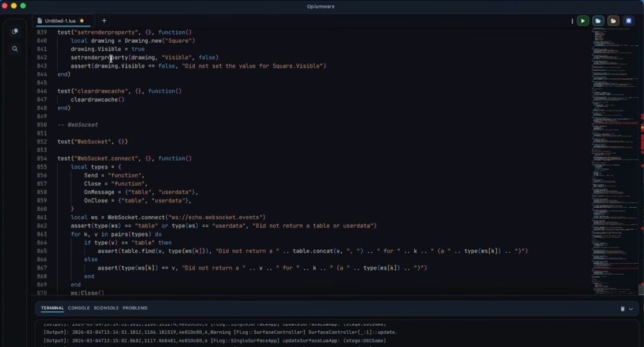Click the Opiumware window title
This screenshot has width=644, height=347.
coord(321,6)
